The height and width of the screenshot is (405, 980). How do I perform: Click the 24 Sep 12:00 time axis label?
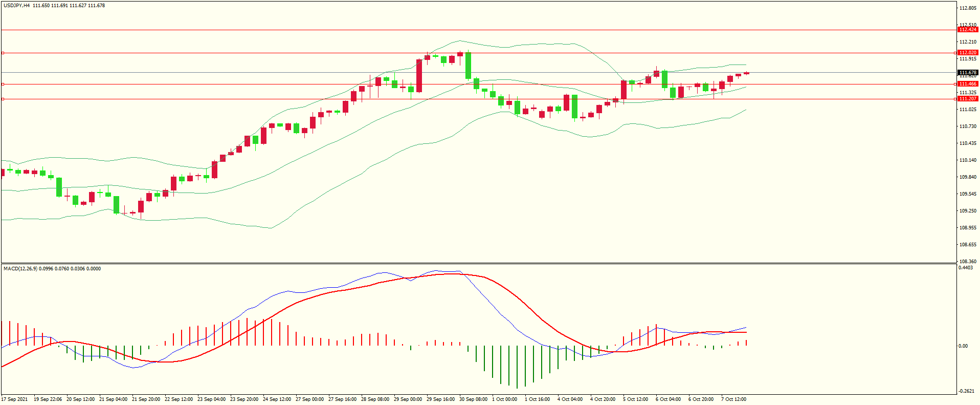[277, 399]
